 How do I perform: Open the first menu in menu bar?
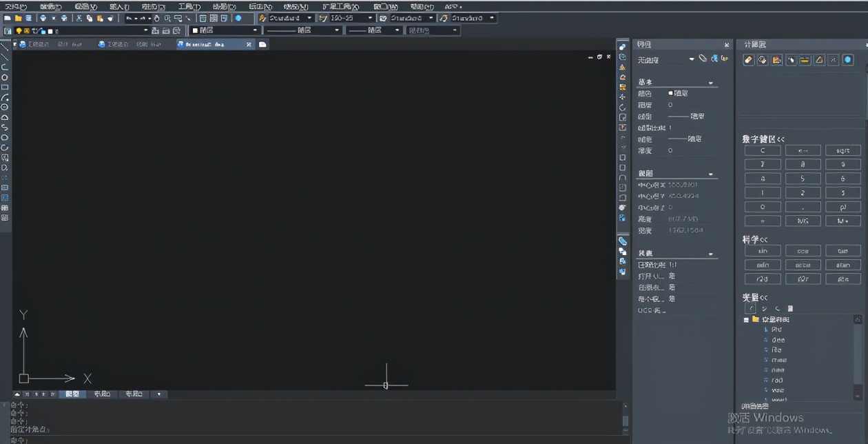(x=15, y=7)
